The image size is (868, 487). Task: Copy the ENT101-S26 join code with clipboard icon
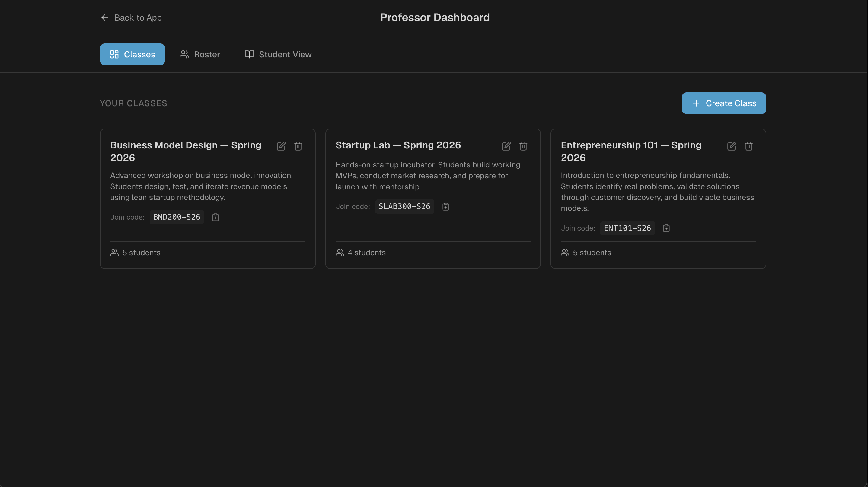click(666, 228)
